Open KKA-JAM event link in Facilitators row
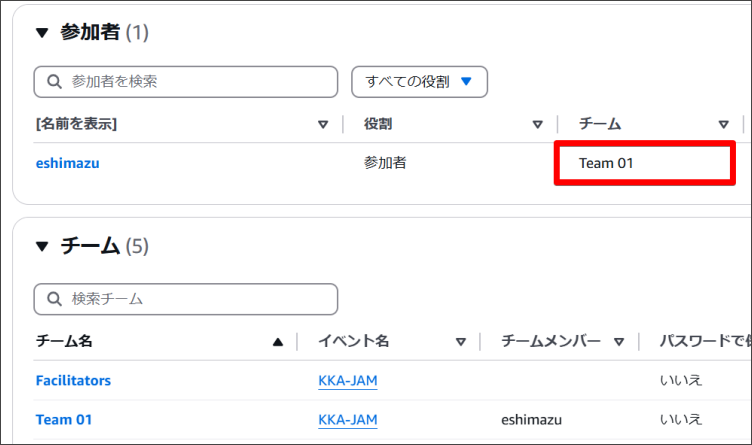The height and width of the screenshot is (445, 752). tap(347, 380)
